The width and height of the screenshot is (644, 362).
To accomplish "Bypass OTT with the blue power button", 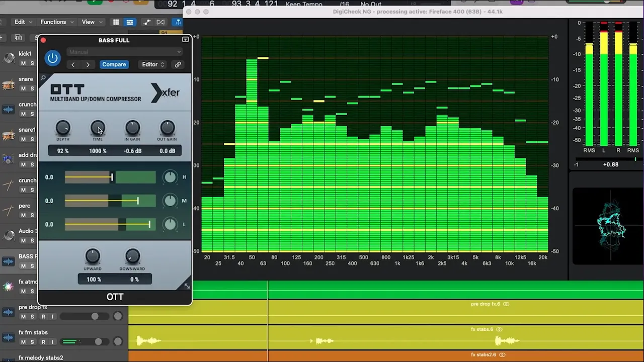I will click(x=52, y=58).
